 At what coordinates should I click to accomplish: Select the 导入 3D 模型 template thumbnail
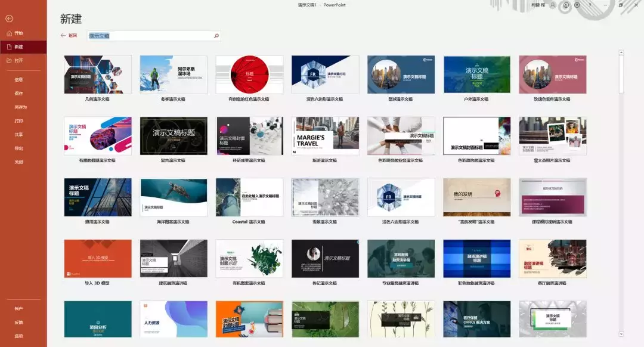click(98, 258)
